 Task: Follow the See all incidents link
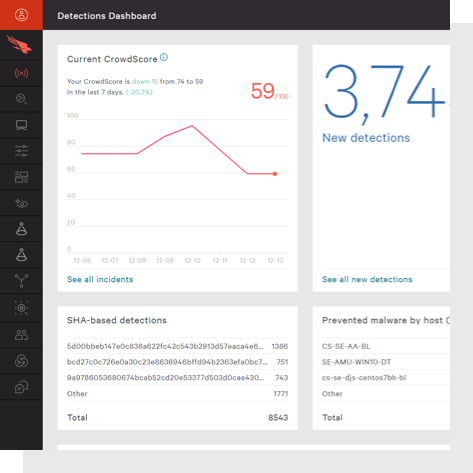click(x=100, y=279)
